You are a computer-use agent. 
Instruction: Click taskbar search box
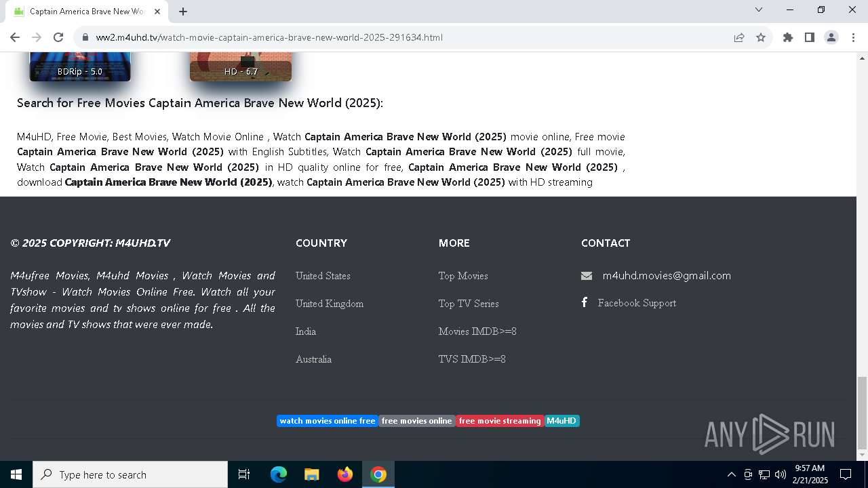[130, 474]
